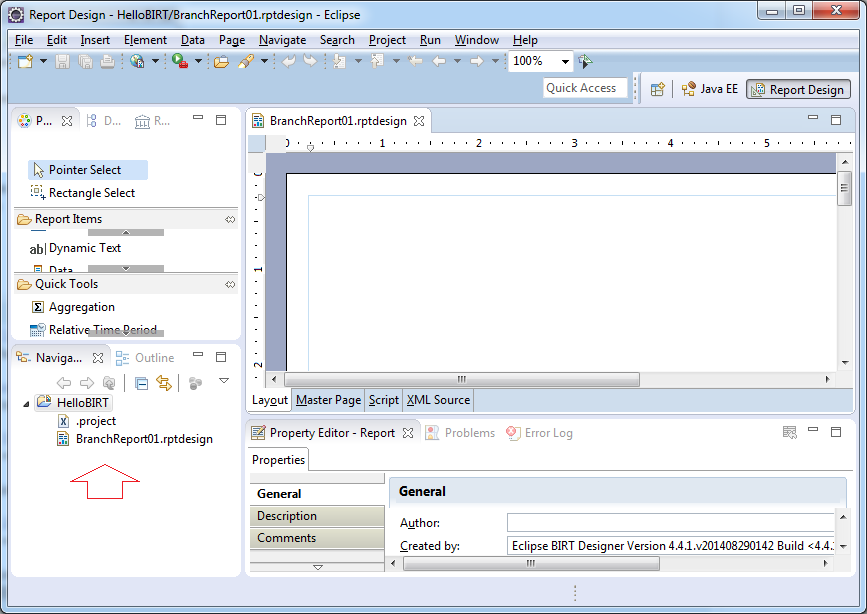Toggle Link with Editor in Navigator
The height and width of the screenshot is (614, 867).
tap(164, 383)
